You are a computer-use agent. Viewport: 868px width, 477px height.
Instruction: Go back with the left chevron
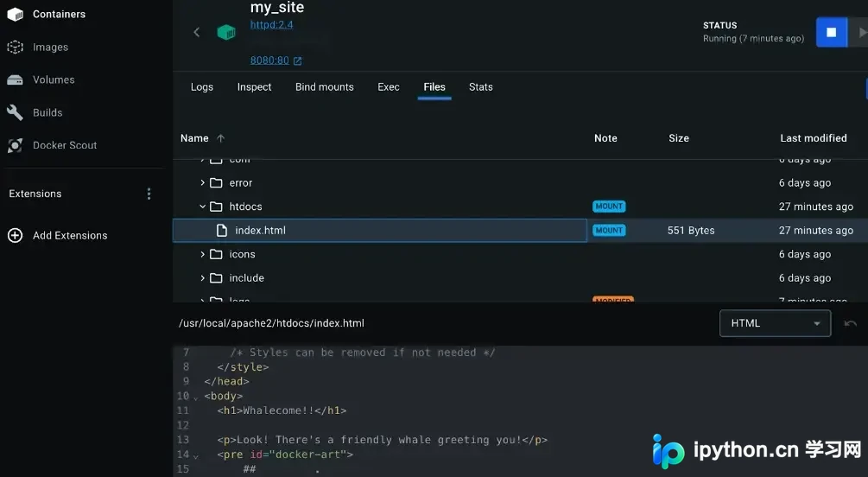[x=197, y=32]
